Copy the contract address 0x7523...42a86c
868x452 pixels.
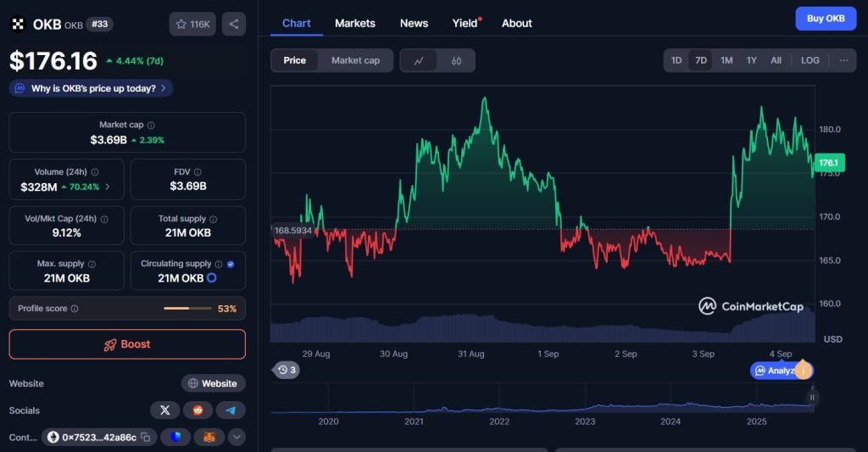146,438
